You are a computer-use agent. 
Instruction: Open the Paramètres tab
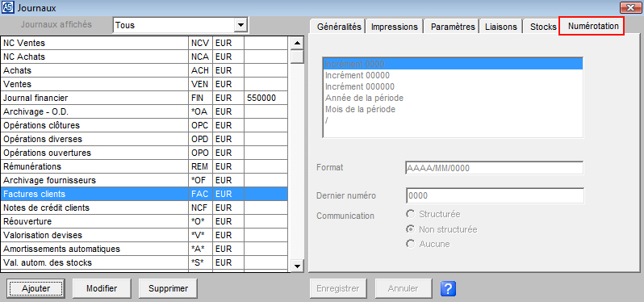click(x=453, y=27)
